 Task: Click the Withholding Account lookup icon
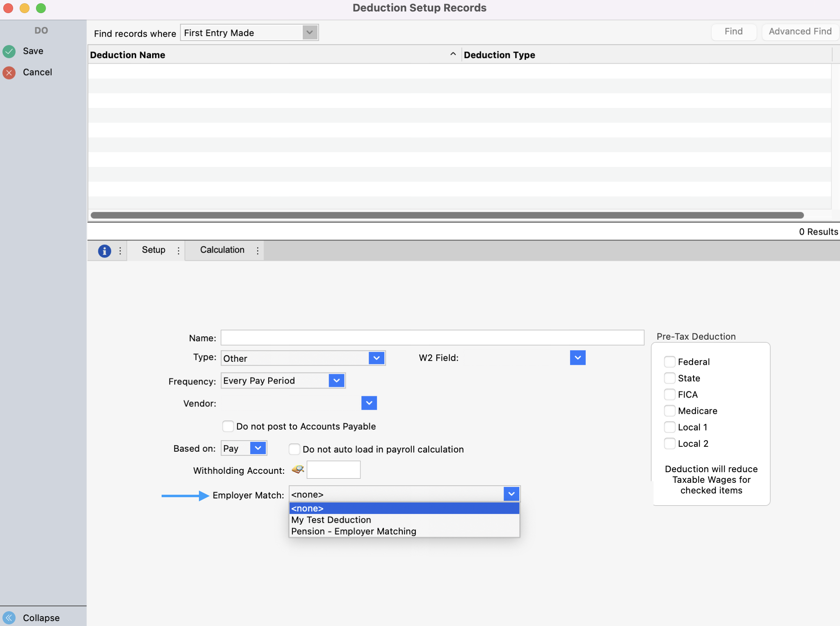(x=298, y=469)
